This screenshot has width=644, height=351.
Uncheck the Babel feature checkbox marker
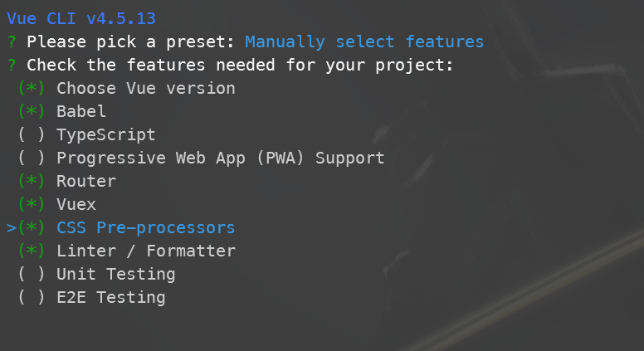pyautogui.click(x=32, y=111)
